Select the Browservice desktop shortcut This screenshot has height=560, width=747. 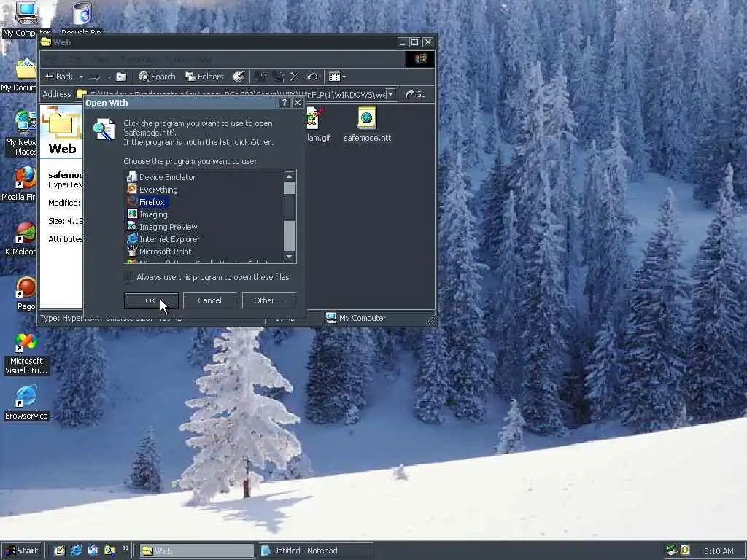coord(26,402)
